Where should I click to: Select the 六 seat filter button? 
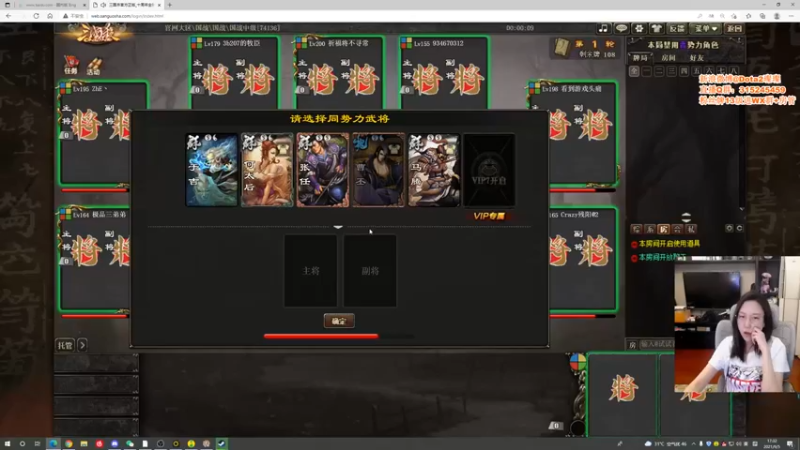click(x=709, y=71)
